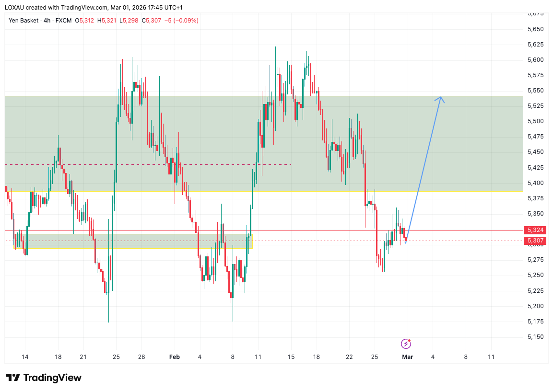Click the Yen Basket symbol title
This screenshot has height=392, width=553.
tap(24, 21)
